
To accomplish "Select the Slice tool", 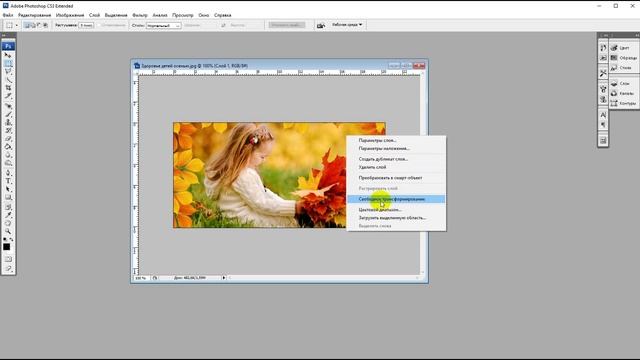I will (x=8, y=96).
